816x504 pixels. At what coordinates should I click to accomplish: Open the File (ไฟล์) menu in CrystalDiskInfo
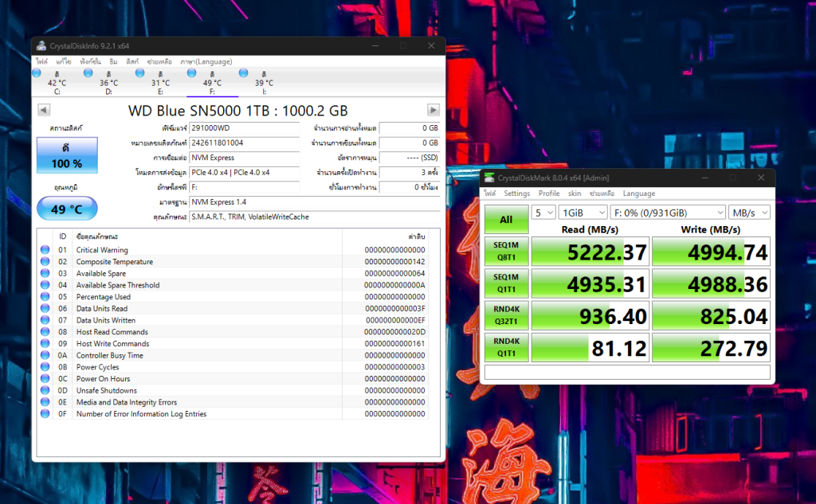click(41, 61)
